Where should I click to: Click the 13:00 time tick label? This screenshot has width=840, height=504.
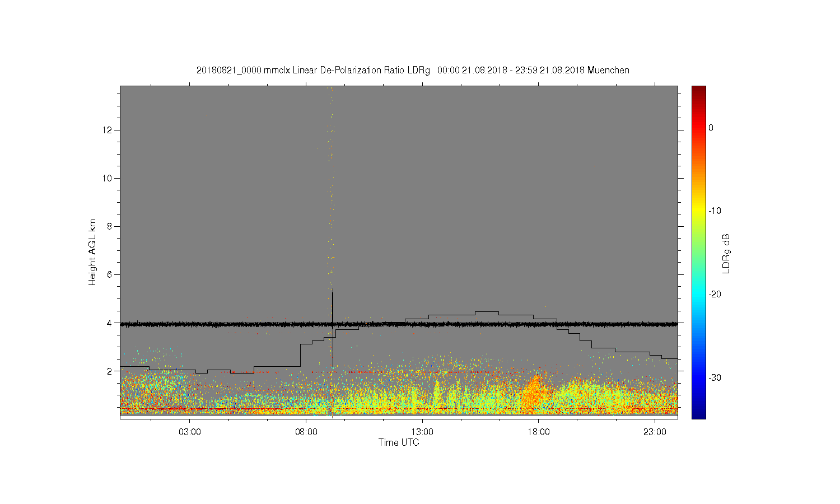(x=422, y=432)
